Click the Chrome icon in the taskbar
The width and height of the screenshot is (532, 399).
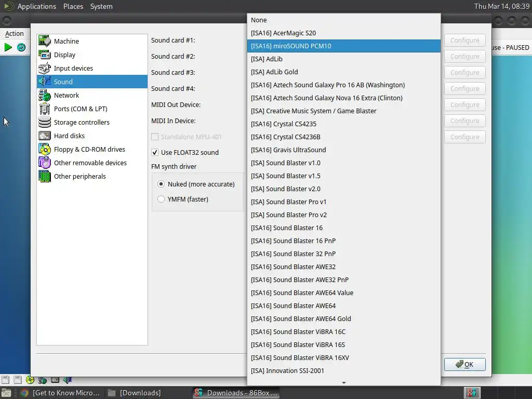pos(24,393)
